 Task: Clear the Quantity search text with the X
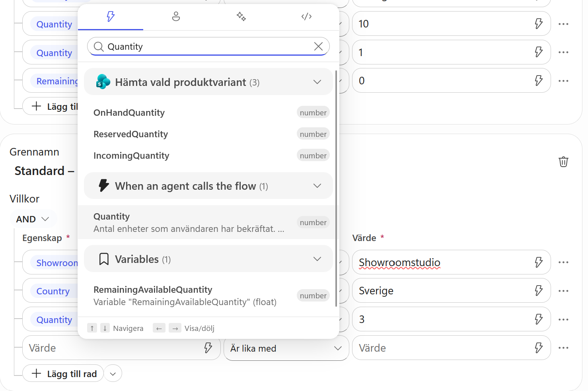click(x=318, y=47)
